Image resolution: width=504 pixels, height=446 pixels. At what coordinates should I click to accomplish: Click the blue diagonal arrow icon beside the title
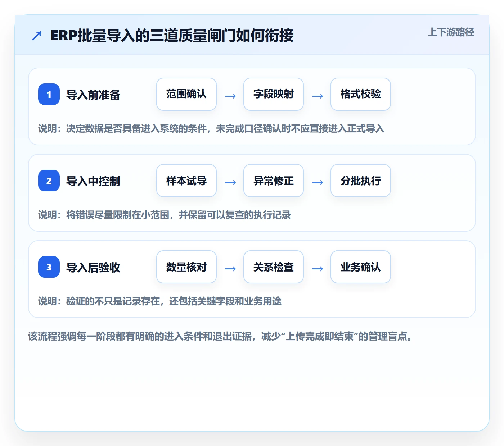36,36
